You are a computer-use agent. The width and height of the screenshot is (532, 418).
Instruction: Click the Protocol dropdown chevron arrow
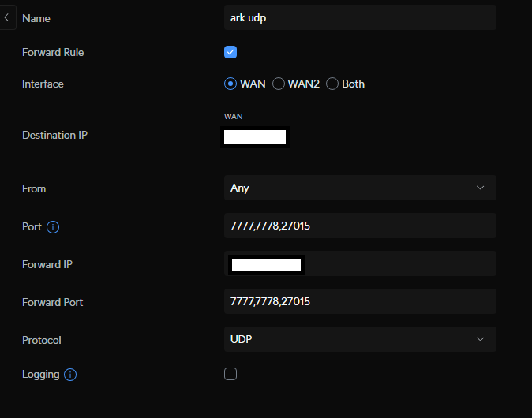[x=480, y=339]
